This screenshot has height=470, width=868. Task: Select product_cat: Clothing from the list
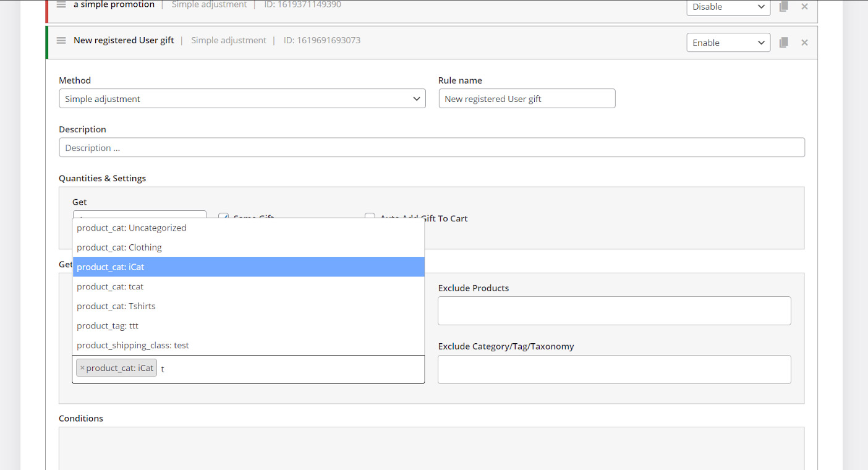119,247
